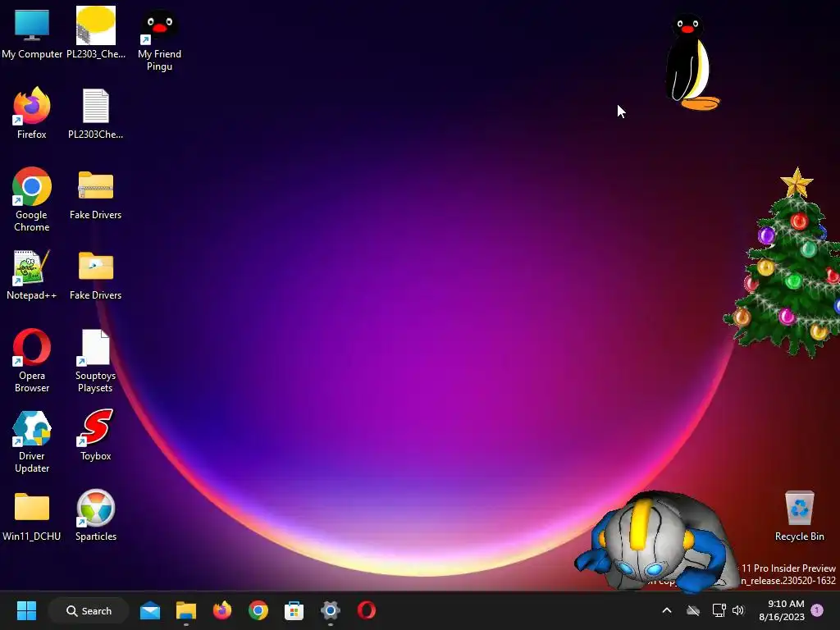Image resolution: width=840 pixels, height=630 pixels.
Task: Select My Friend Pingu shortcut icon
Action: click(x=160, y=39)
